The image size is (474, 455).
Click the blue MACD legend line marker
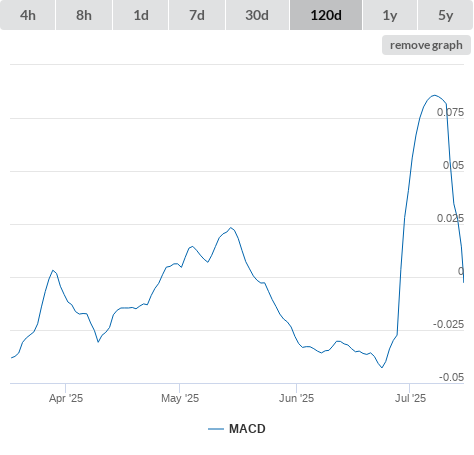pyautogui.click(x=216, y=429)
